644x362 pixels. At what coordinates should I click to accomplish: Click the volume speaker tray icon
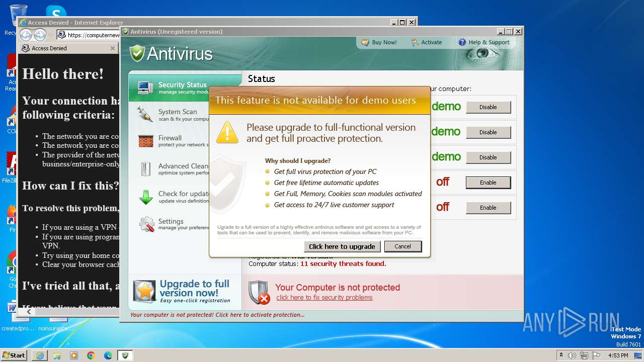(x=572, y=355)
